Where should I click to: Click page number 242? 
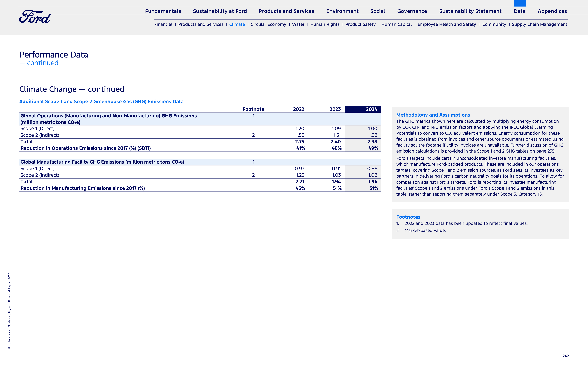tap(566, 356)
